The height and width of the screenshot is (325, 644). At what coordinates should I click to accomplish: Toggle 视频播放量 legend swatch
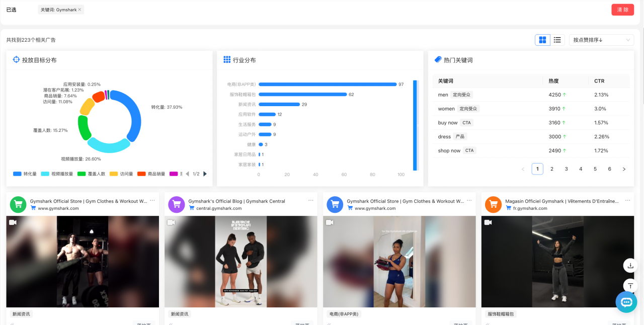[45, 174]
